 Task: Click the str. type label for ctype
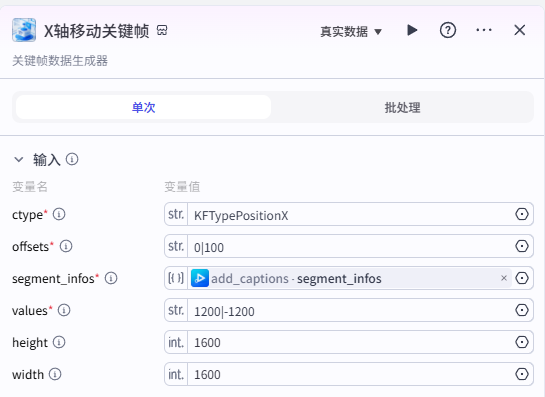[x=176, y=214]
